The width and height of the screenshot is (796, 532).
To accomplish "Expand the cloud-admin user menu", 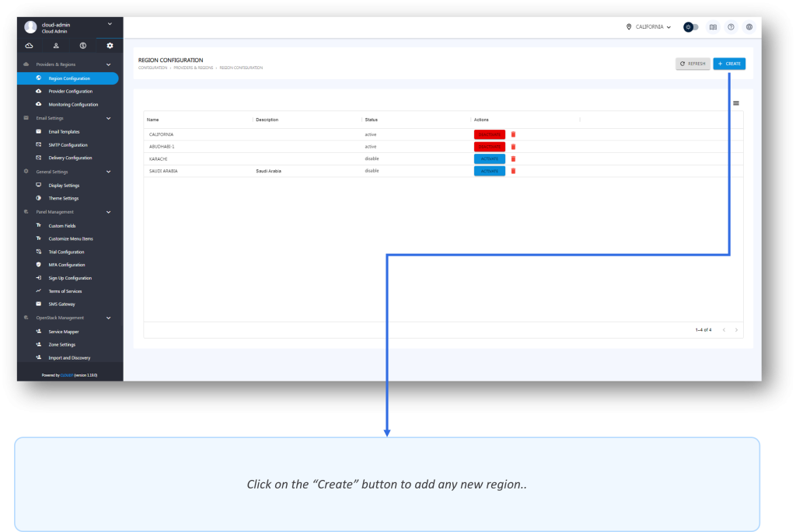I will (110, 24).
